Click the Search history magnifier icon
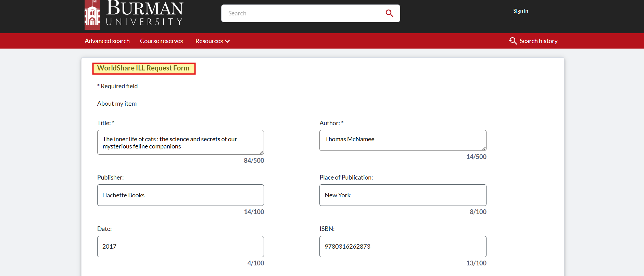The image size is (644, 276). pyautogui.click(x=513, y=41)
